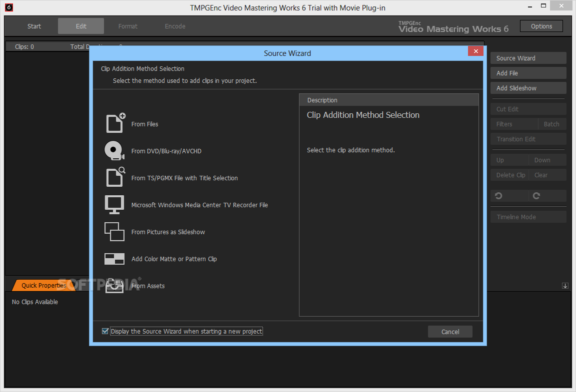Screen dimensions: 576x392
Task: Minimize the TMPGEnc main window
Action: [529, 6]
